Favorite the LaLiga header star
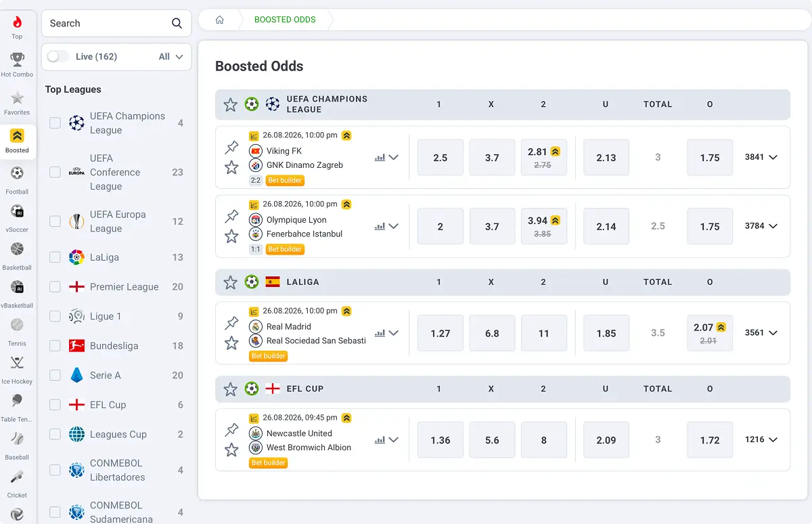The width and height of the screenshot is (812, 524). pos(231,282)
